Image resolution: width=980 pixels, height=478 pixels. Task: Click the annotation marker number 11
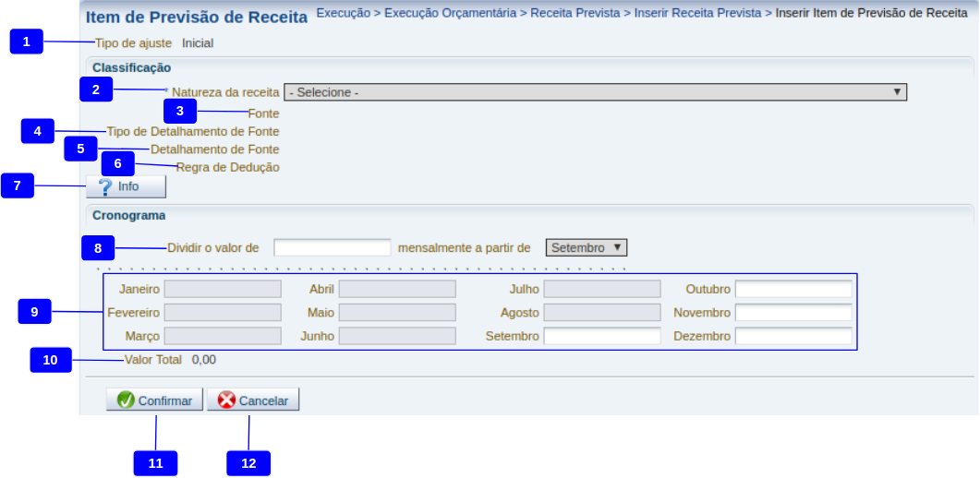(155, 463)
